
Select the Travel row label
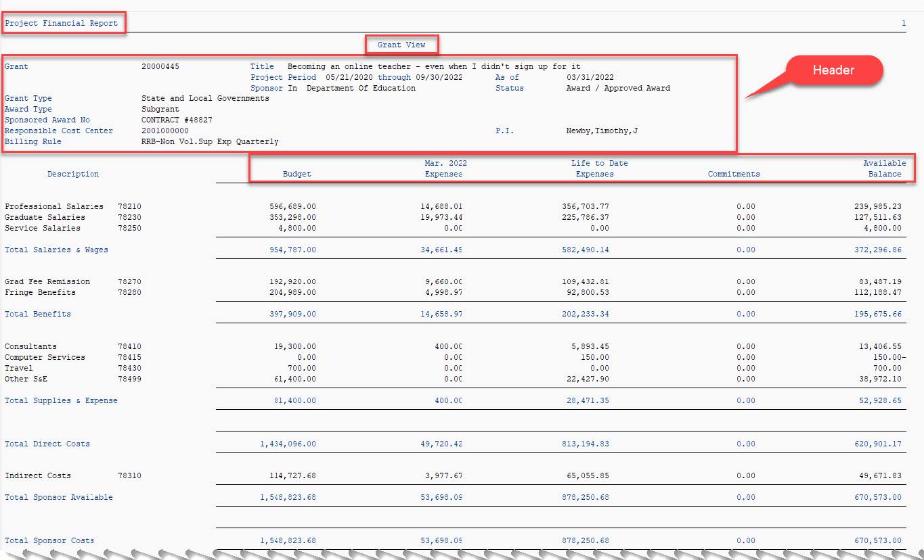click(19, 369)
